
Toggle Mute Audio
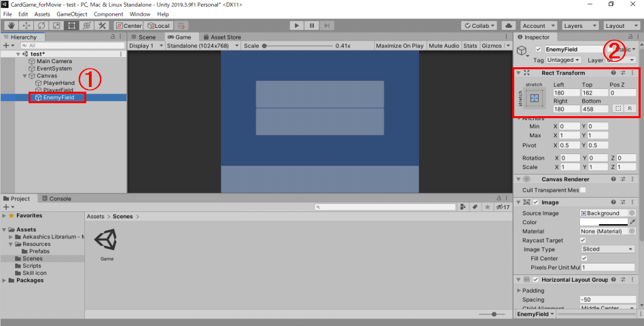(444, 46)
